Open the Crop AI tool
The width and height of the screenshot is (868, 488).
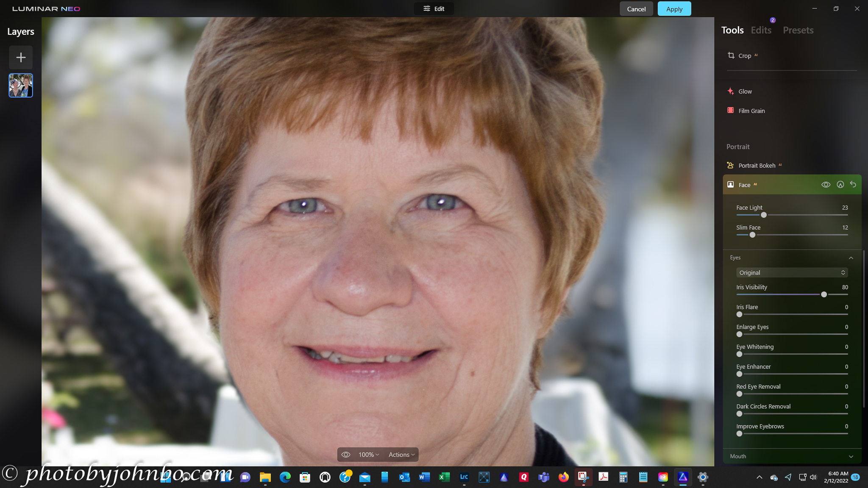[744, 55]
